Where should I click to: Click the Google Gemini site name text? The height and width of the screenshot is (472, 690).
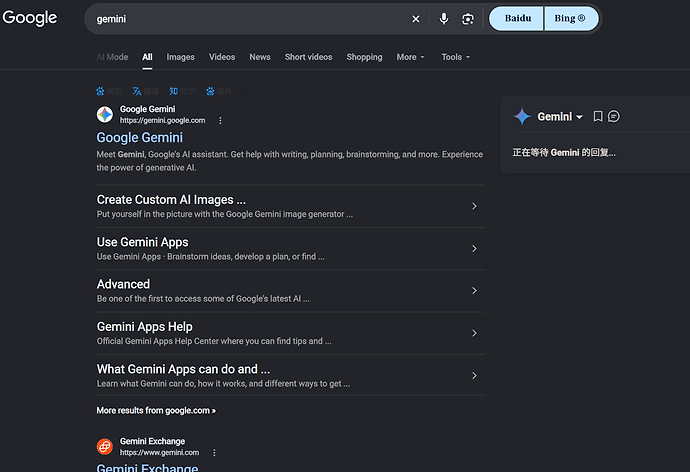[147, 109]
